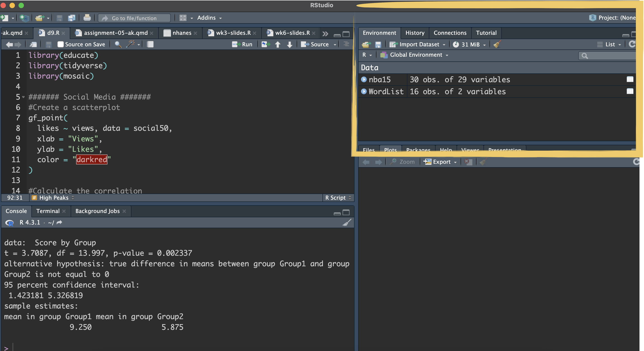The height and width of the screenshot is (351, 644).
Task: Click the darkred color highlight in code
Action: pyautogui.click(x=91, y=159)
